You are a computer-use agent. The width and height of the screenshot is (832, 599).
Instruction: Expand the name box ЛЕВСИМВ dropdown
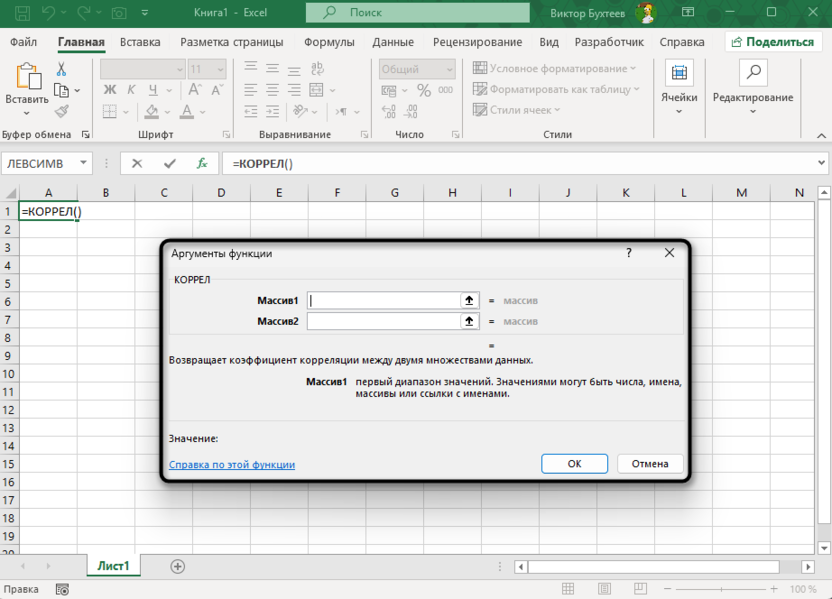83,163
